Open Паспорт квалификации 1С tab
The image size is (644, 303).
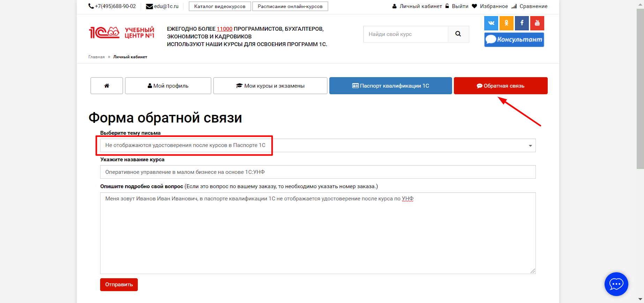pos(390,86)
